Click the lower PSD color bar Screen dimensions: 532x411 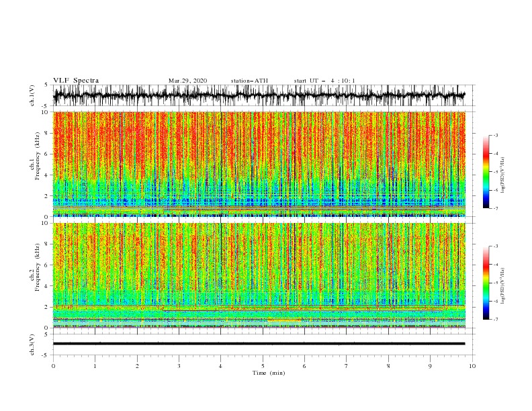[486, 283]
